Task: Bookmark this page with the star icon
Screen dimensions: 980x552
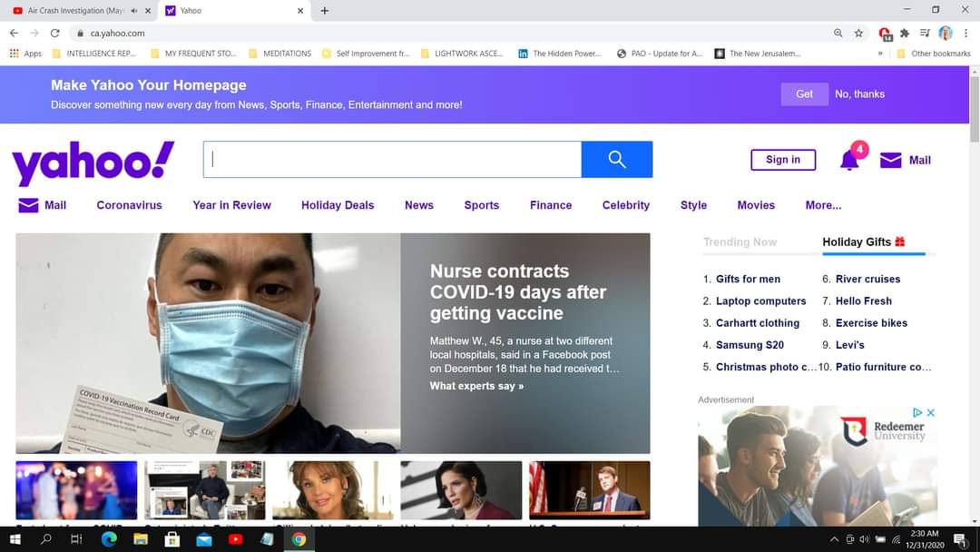Action: tap(858, 33)
